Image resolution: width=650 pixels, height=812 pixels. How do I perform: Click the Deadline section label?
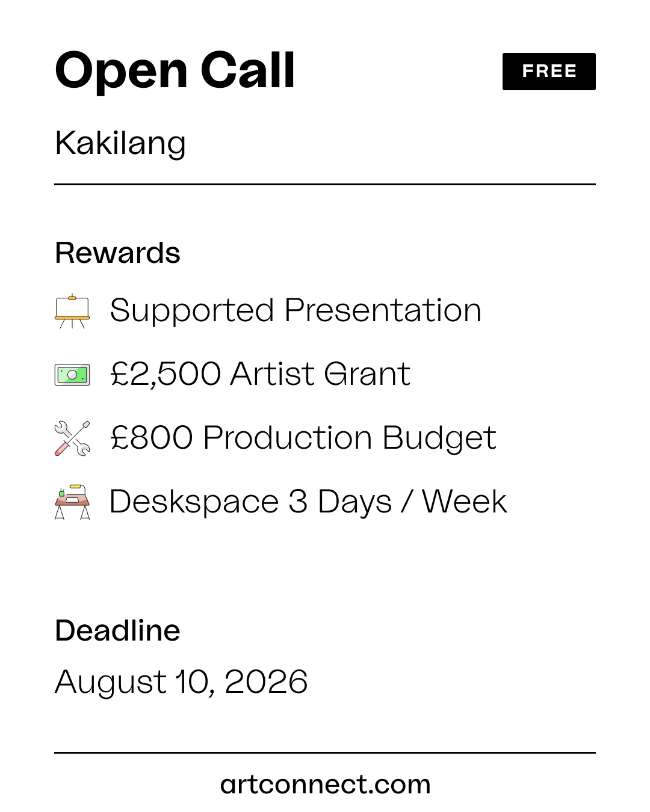click(x=117, y=630)
